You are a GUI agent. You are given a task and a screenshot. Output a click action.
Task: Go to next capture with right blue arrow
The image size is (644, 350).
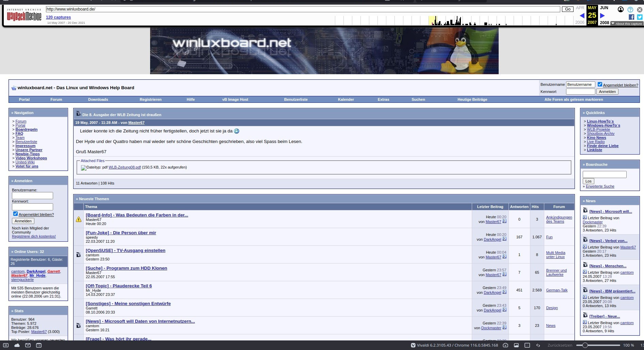(602, 16)
